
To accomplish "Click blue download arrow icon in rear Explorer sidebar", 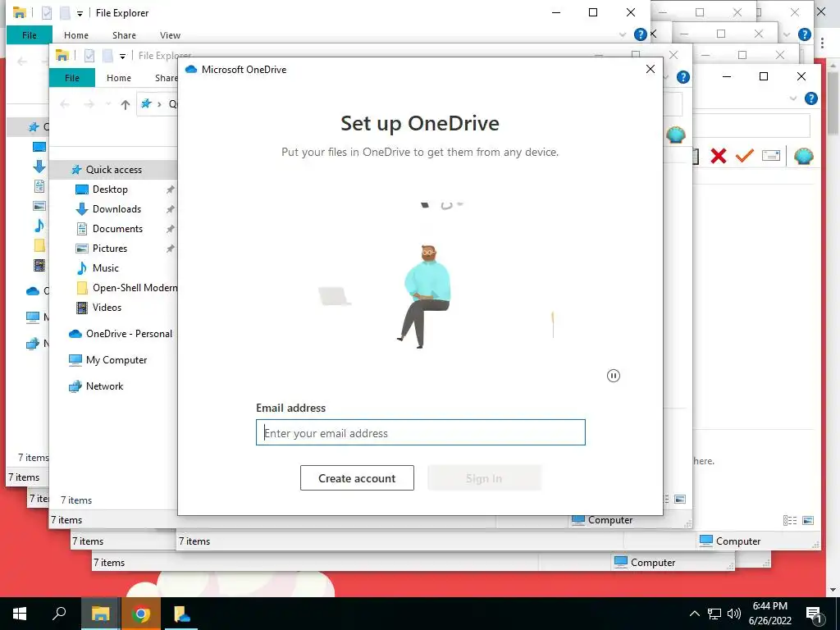I will tap(39, 167).
